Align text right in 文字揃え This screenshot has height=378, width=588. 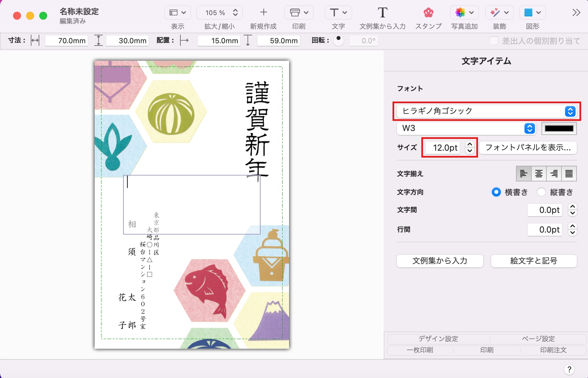coord(554,174)
